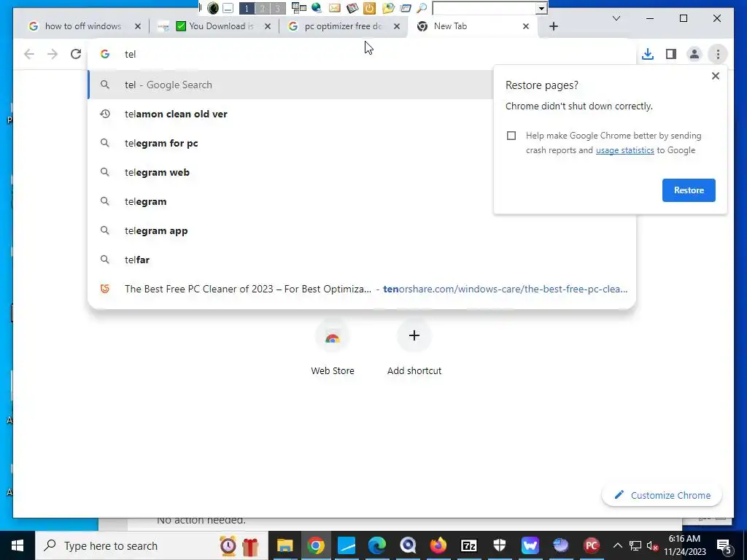Click the window tiles icon in top toolbar
Viewport: 747px width, 560px height.
[x=298, y=7]
